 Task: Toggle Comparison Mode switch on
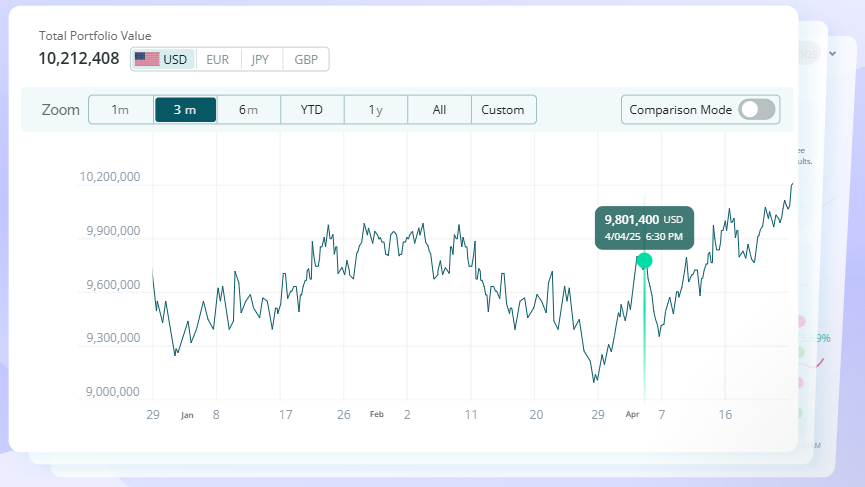[x=757, y=110]
